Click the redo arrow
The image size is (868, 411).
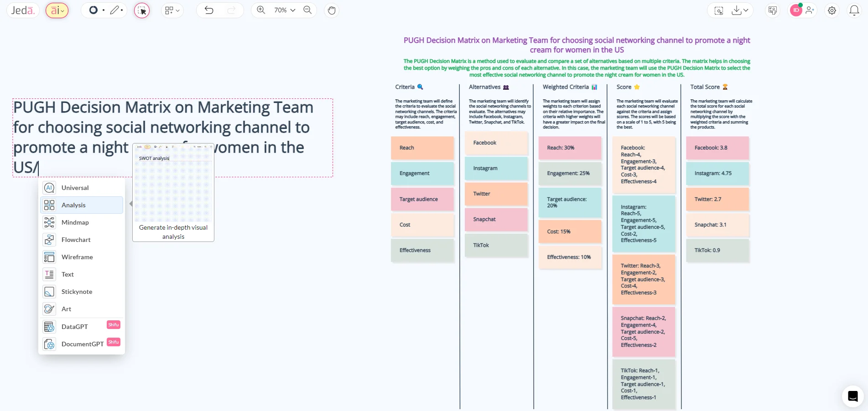(231, 10)
